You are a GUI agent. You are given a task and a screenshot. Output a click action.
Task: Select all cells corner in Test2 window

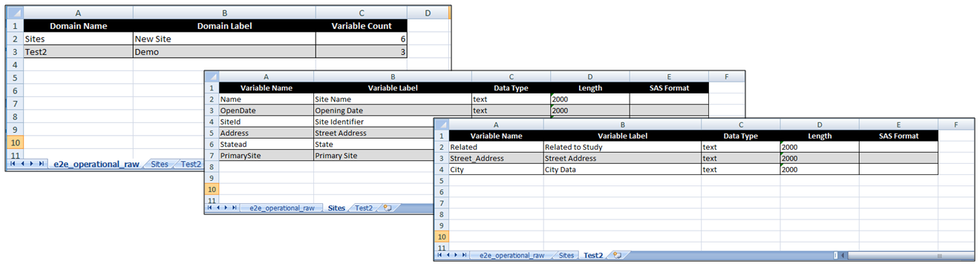(x=442, y=125)
